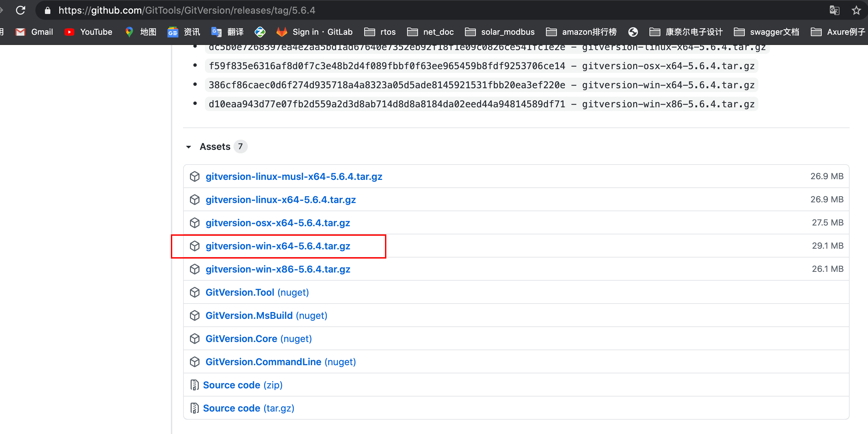Open the Axure例子 bookmarks folder

click(838, 32)
